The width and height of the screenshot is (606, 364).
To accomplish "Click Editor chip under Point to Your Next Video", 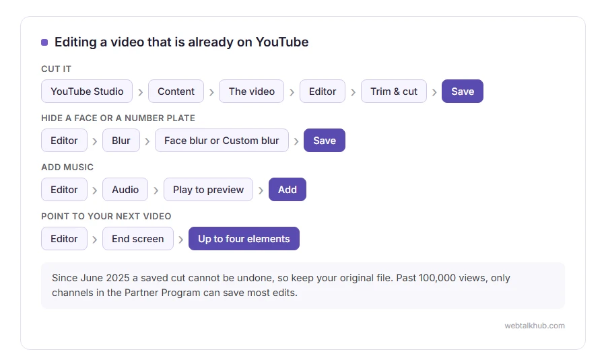I will (x=64, y=239).
